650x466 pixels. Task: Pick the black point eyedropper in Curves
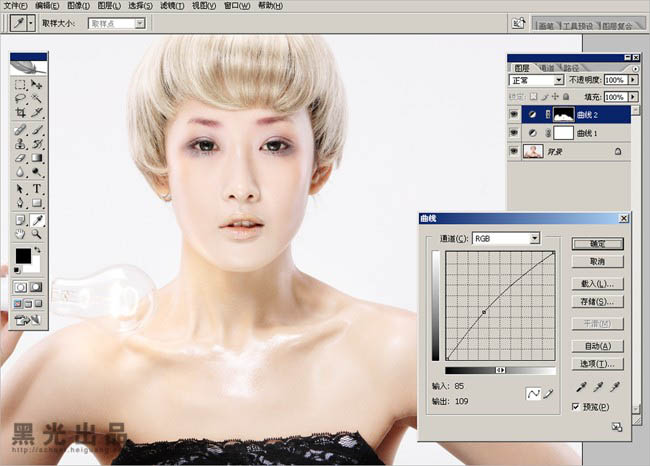pos(582,387)
